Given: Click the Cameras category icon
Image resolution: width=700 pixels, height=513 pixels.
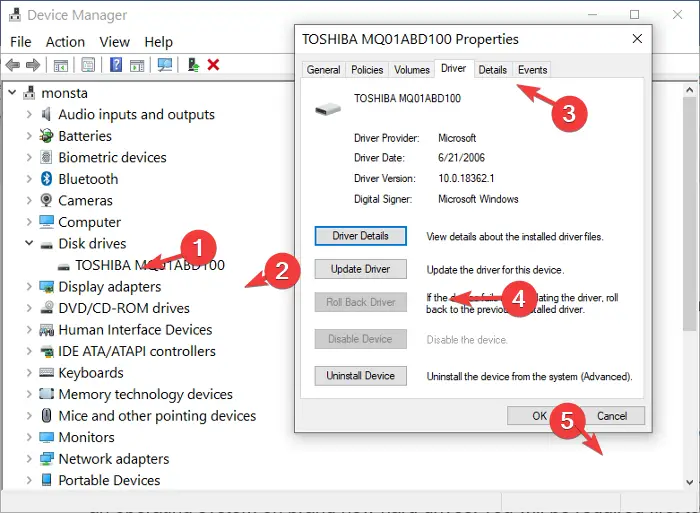Looking at the screenshot, I should click(x=46, y=200).
